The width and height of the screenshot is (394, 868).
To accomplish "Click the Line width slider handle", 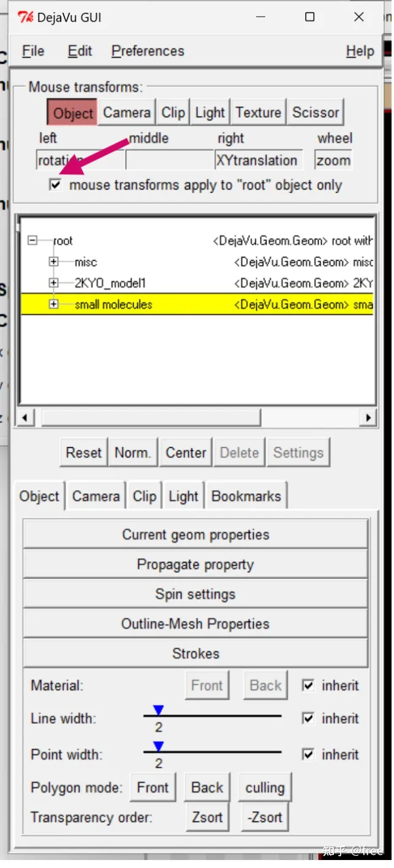I will (x=159, y=710).
